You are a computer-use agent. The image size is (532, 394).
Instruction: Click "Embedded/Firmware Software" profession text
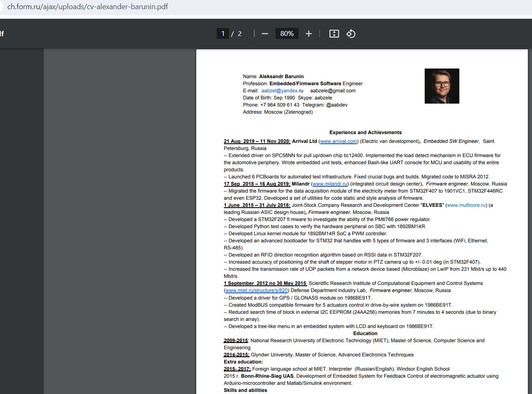(x=305, y=84)
